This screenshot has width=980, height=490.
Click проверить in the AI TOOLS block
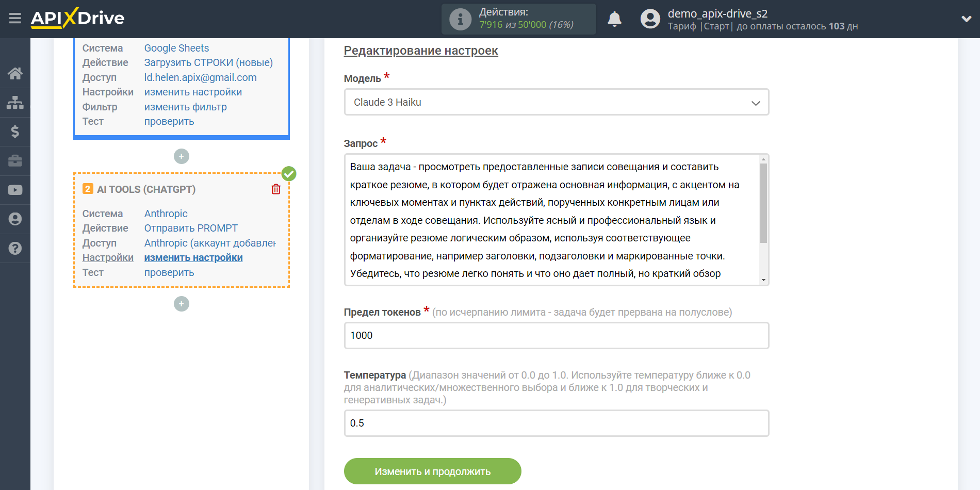[169, 272]
